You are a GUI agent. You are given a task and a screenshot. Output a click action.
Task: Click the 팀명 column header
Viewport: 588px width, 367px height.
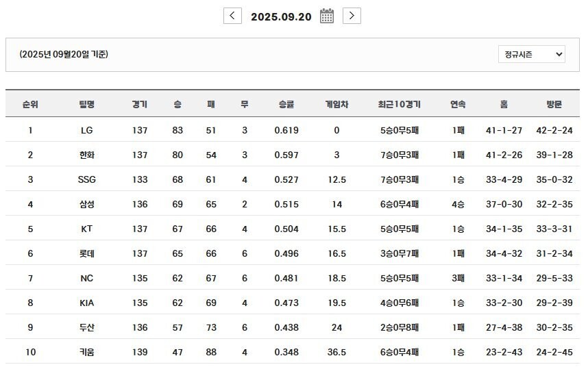pos(86,104)
